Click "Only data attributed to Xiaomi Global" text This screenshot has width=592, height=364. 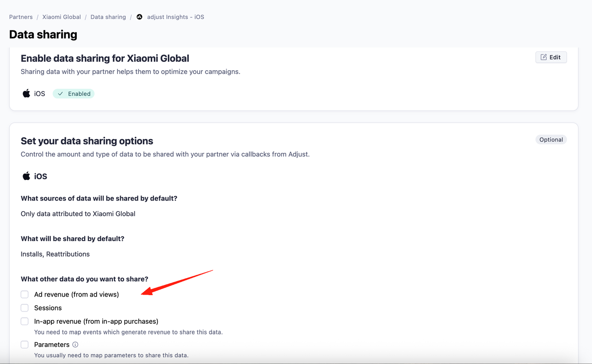point(78,214)
